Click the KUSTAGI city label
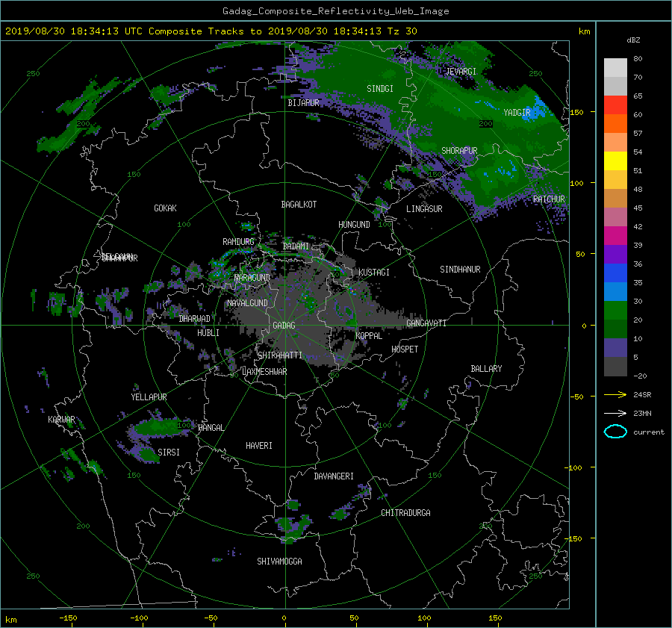672x628 pixels. click(x=374, y=273)
